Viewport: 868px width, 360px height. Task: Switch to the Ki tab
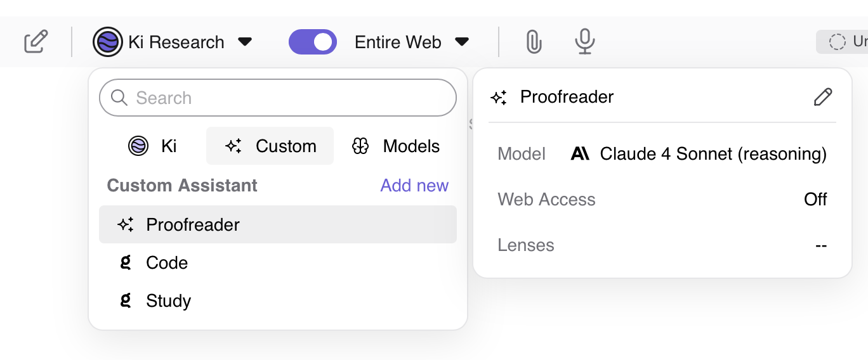[152, 146]
